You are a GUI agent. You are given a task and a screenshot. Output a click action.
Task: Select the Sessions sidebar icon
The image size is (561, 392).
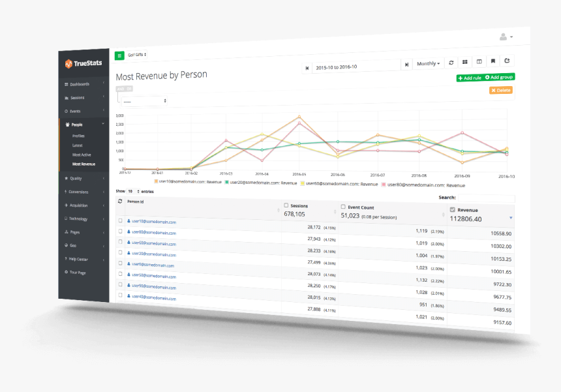65,98
